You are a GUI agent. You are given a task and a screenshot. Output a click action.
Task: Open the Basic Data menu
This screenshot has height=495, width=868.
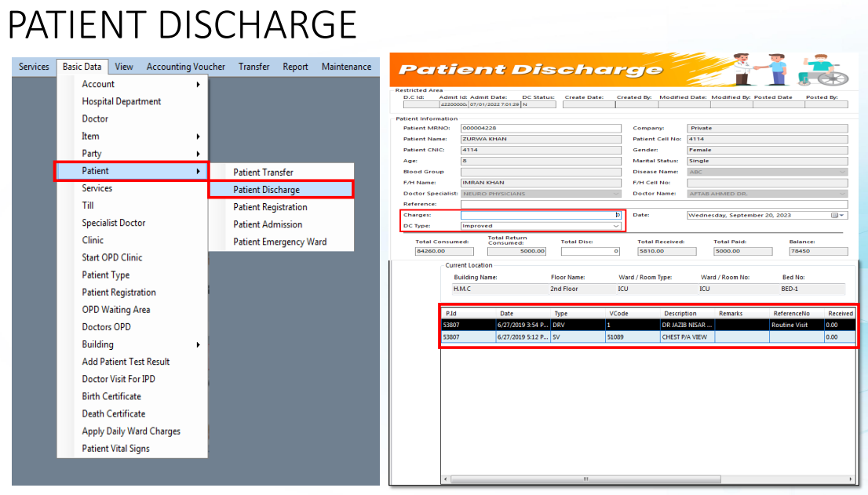pyautogui.click(x=82, y=67)
